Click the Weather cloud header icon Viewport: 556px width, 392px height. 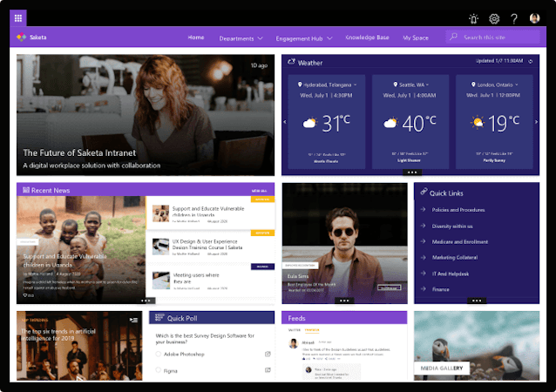point(291,62)
